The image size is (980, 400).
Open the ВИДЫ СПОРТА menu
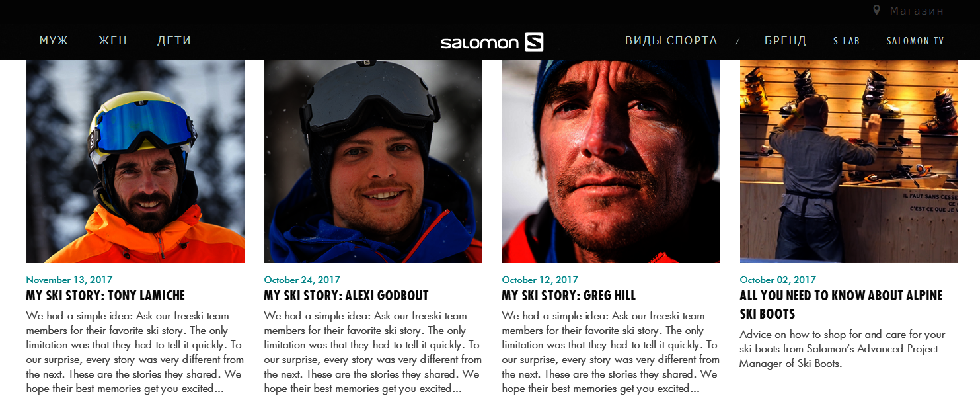671,41
